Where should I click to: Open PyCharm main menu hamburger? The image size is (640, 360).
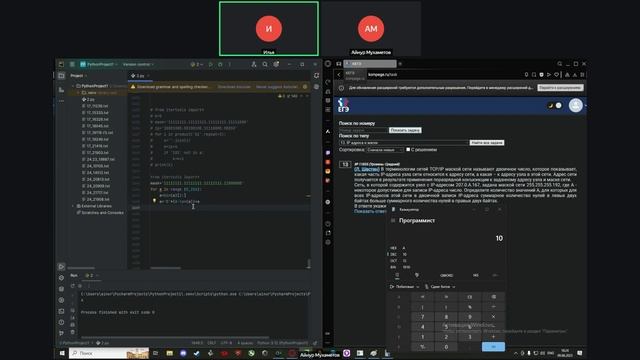(72, 64)
